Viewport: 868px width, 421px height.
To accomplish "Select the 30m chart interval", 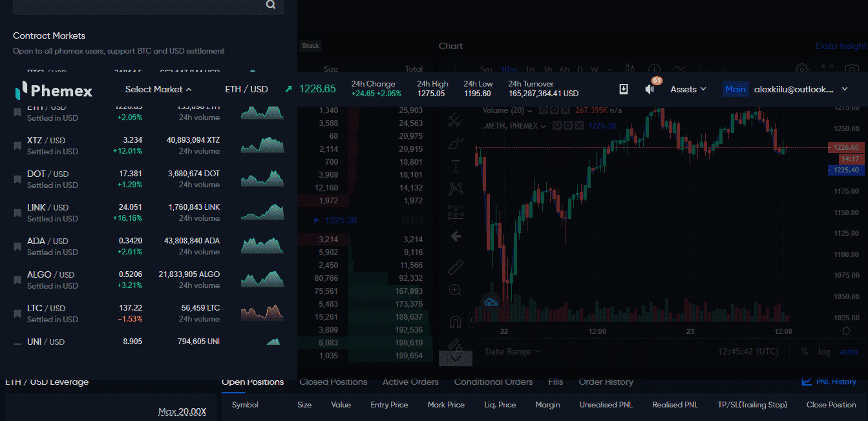I will 509,70.
